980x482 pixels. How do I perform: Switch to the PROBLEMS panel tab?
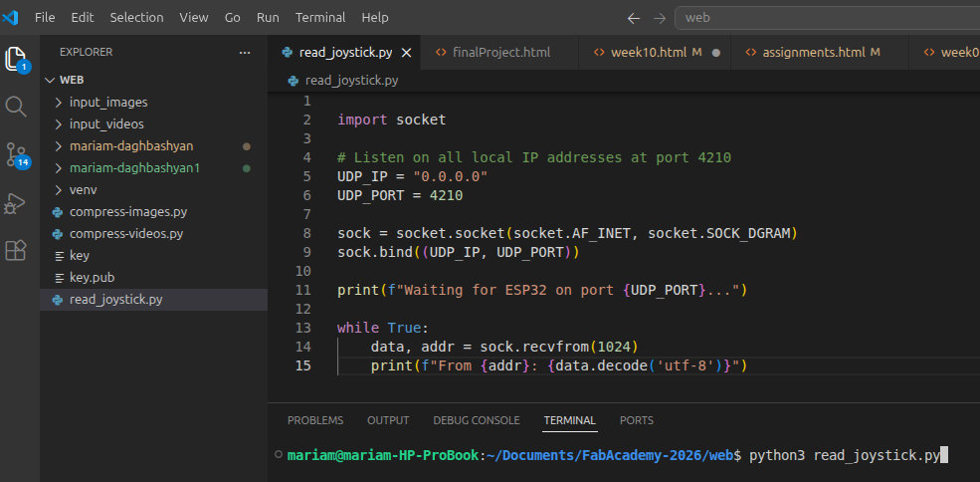(315, 420)
